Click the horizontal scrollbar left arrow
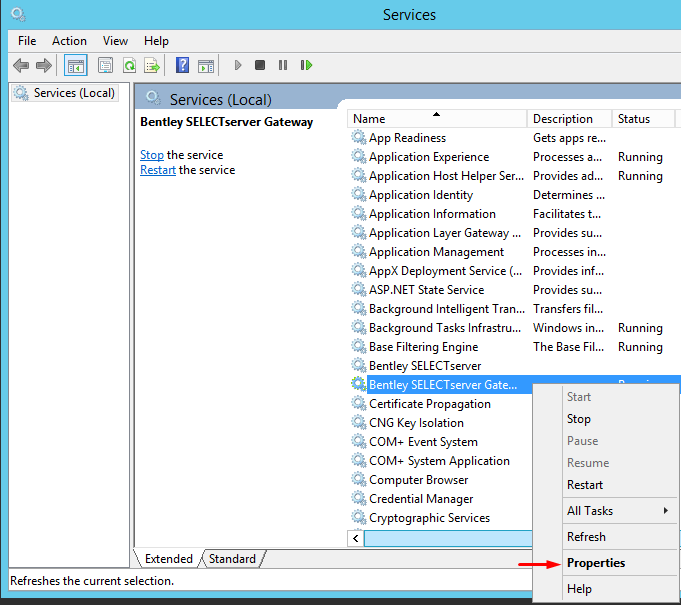681x605 pixels. [356, 539]
